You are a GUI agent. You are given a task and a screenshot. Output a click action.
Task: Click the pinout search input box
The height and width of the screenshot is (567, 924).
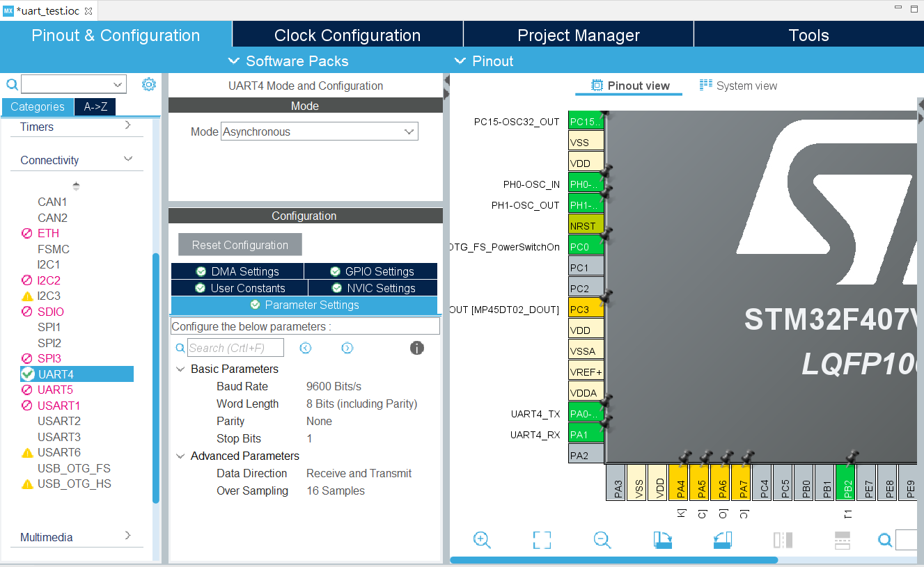(906, 540)
